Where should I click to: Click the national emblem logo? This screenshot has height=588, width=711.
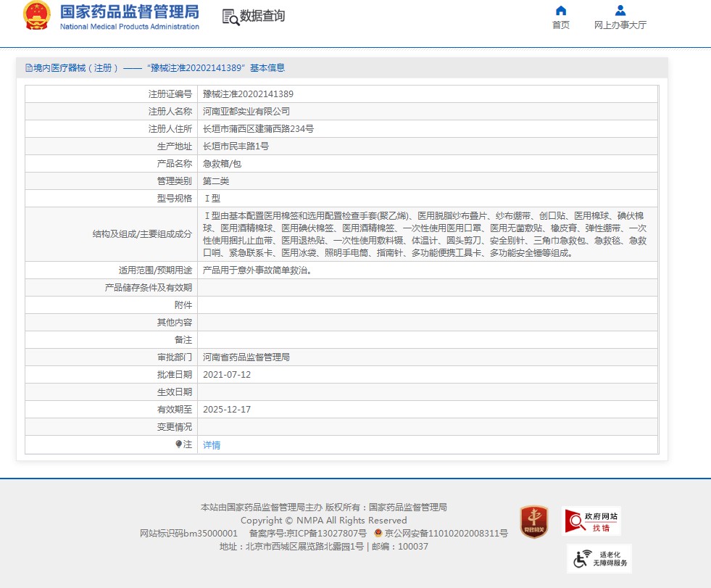tap(37, 16)
